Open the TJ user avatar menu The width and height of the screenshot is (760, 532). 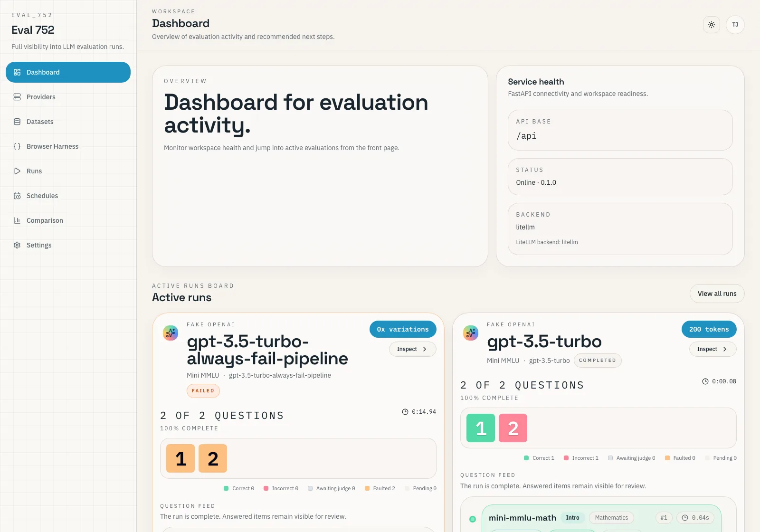[735, 25]
